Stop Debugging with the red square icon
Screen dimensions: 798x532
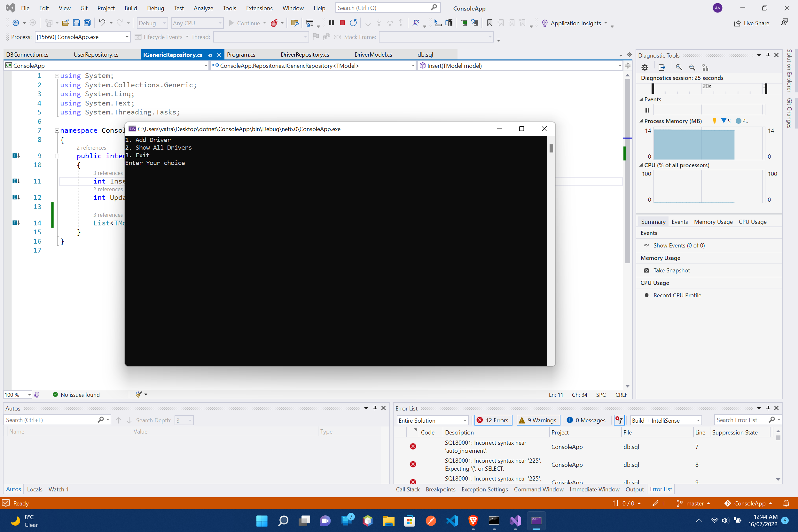point(342,23)
